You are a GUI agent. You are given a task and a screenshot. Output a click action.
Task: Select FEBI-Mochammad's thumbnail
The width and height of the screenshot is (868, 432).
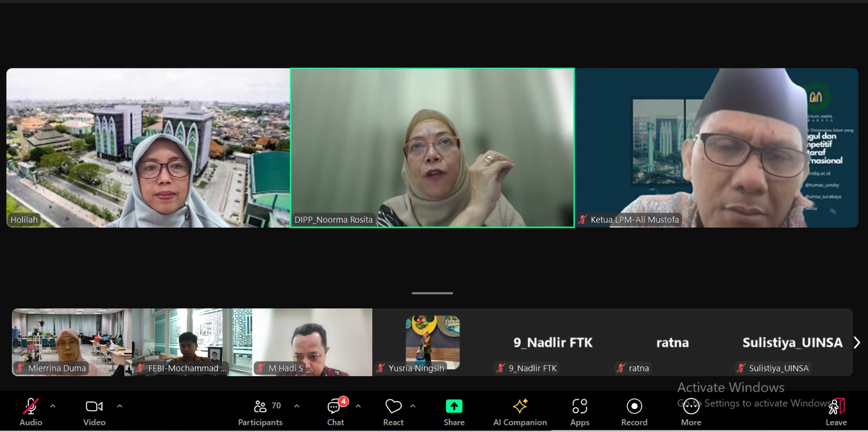click(193, 342)
